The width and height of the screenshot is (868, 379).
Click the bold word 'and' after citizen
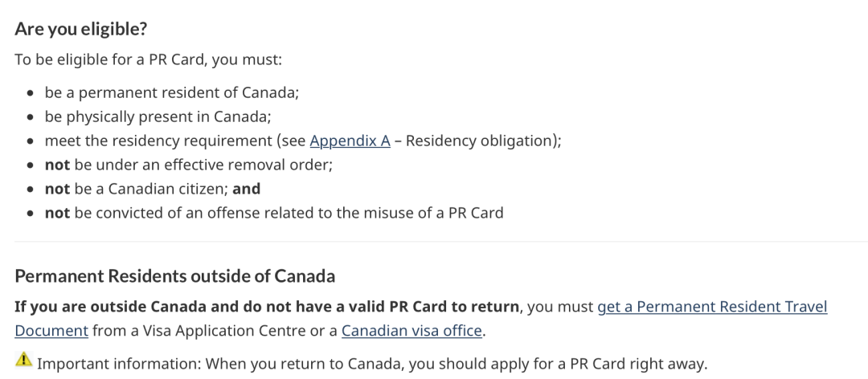247,189
